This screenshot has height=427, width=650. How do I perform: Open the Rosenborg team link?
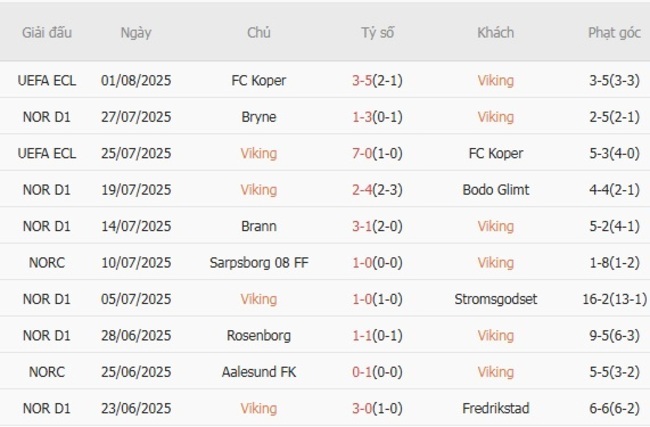[x=259, y=335]
